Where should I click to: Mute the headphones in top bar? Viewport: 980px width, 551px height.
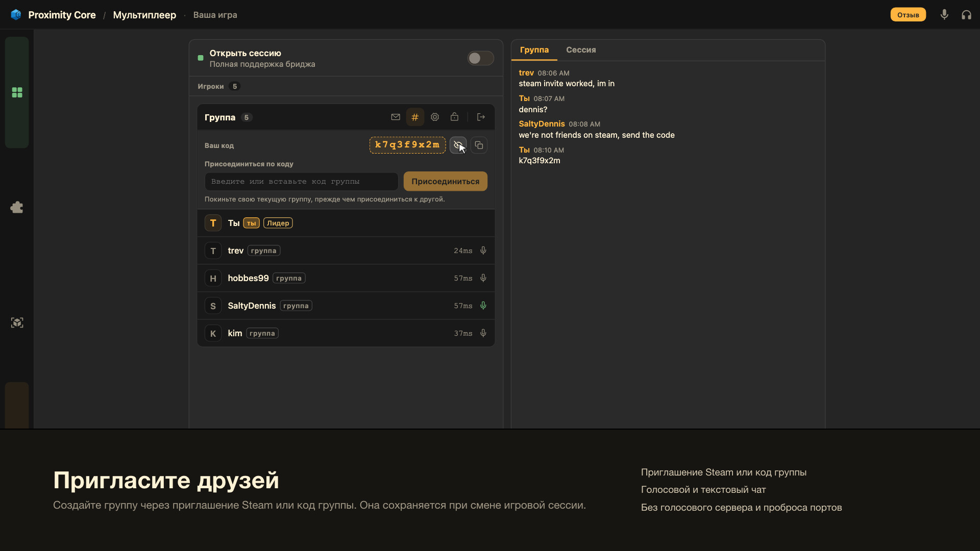pos(966,15)
